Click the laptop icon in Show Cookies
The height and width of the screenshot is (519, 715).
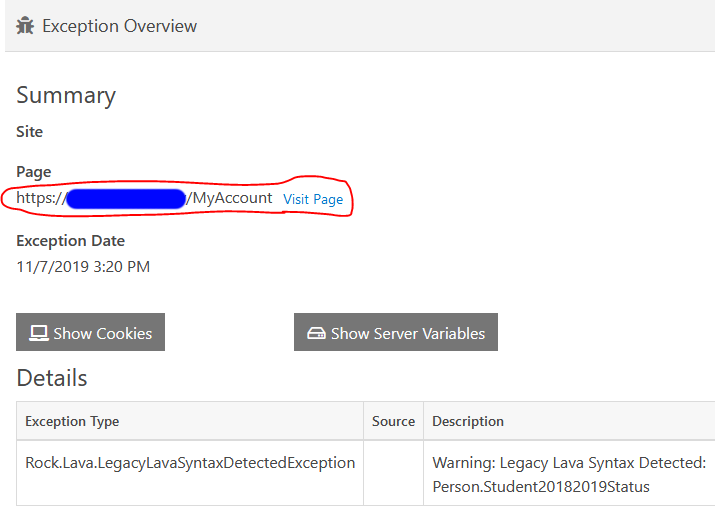pos(39,333)
